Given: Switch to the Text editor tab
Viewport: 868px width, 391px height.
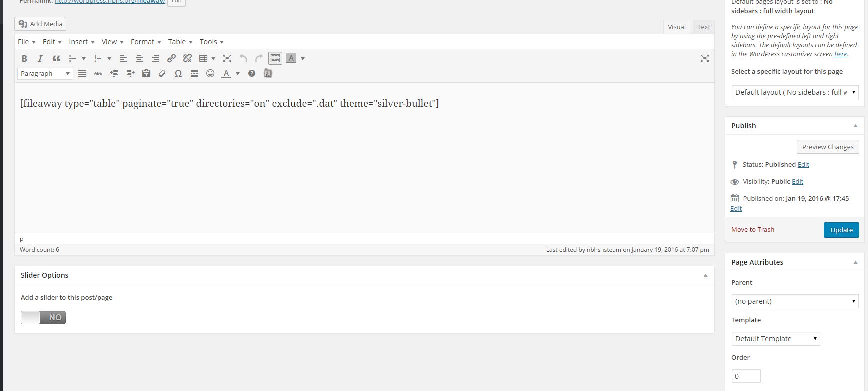Looking at the screenshot, I should [x=703, y=27].
